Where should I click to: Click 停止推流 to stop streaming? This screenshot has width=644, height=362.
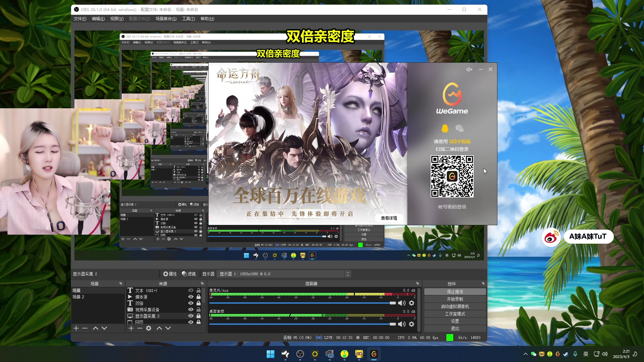(x=455, y=292)
